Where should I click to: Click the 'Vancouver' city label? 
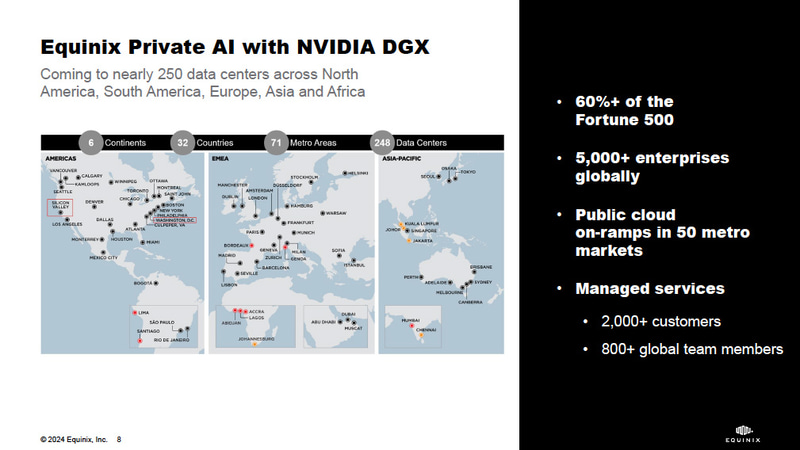pos(64,170)
